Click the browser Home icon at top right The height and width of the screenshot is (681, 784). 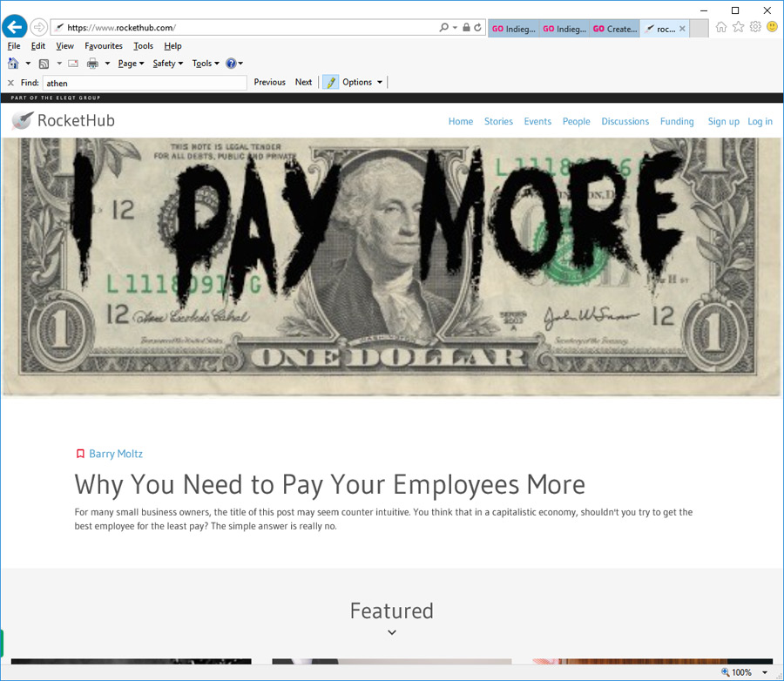click(x=721, y=27)
